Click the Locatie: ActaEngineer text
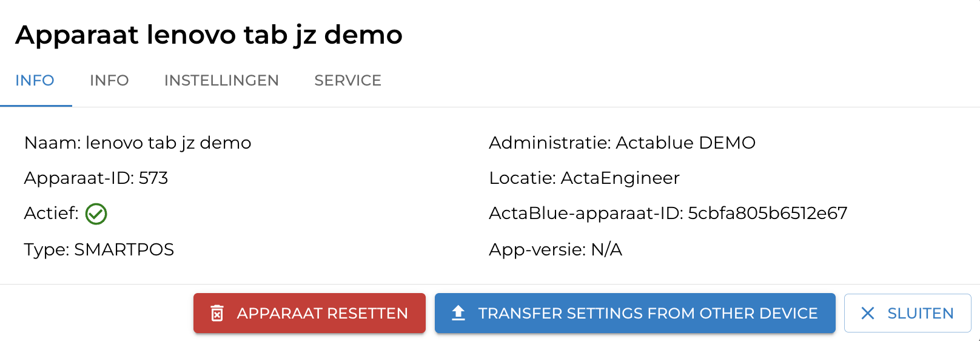The width and height of the screenshot is (980, 341). click(x=584, y=178)
